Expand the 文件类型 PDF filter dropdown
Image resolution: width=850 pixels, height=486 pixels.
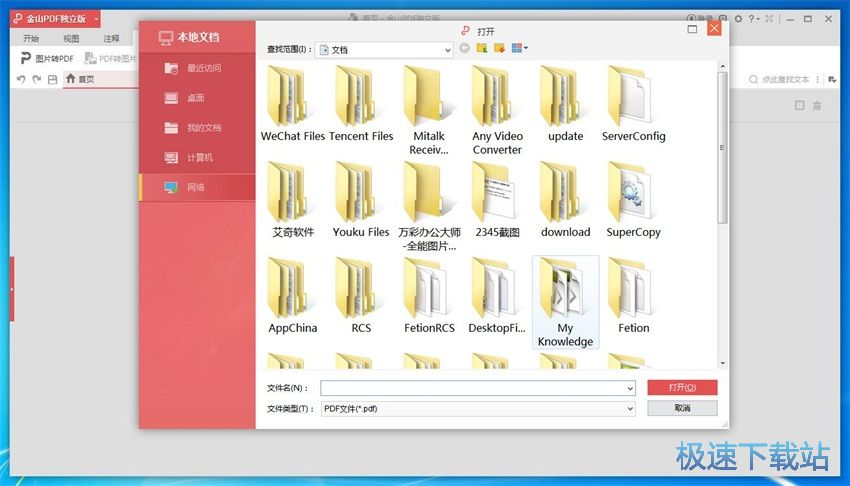click(x=630, y=409)
